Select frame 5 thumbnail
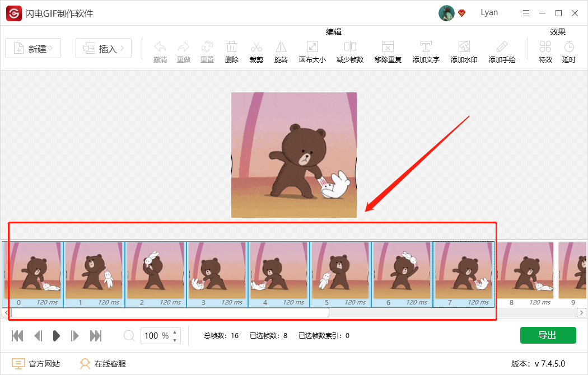 point(340,274)
